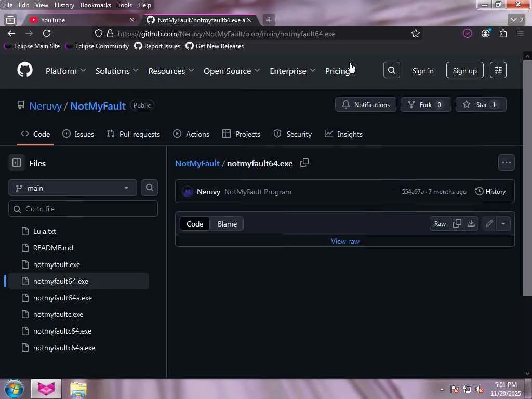Open the Windows Explorer taskbar icon
This screenshot has width=532, height=399.
(78, 389)
